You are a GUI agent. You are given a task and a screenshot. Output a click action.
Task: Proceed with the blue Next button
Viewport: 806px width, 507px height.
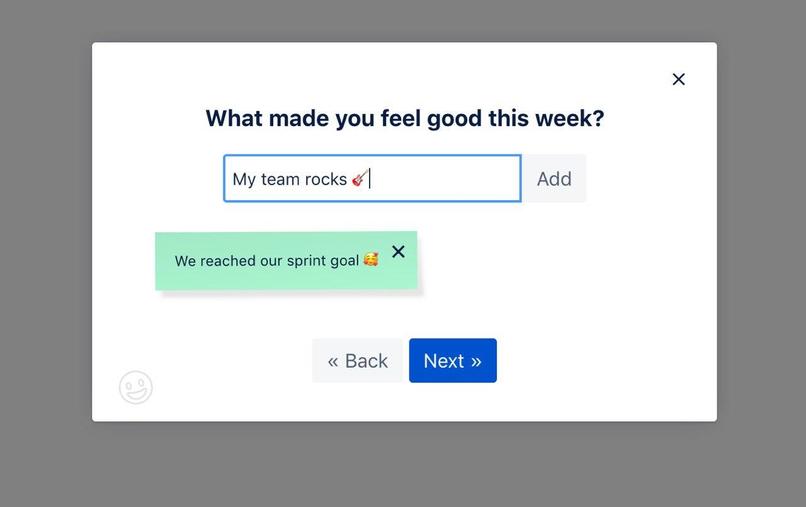[x=453, y=360]
